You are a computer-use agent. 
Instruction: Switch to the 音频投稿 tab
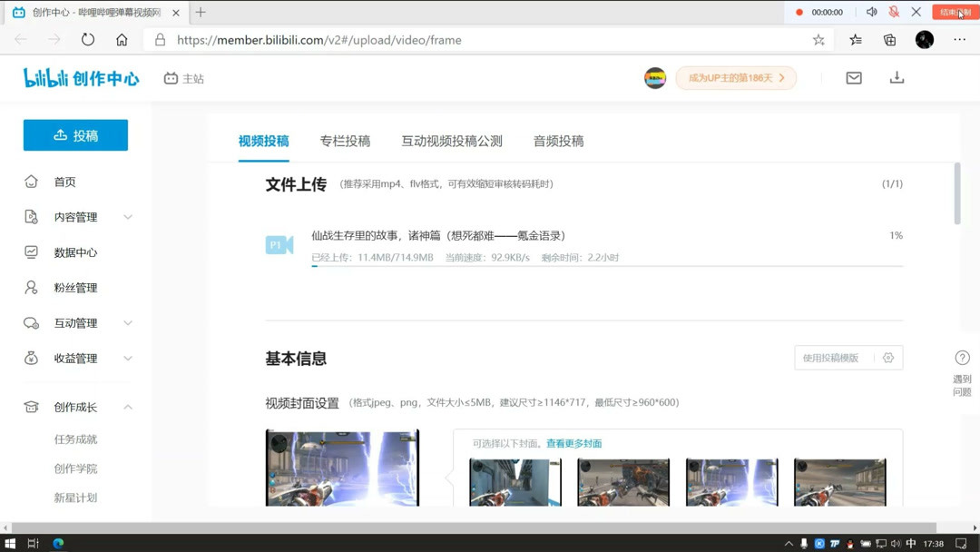coord(557,141)
